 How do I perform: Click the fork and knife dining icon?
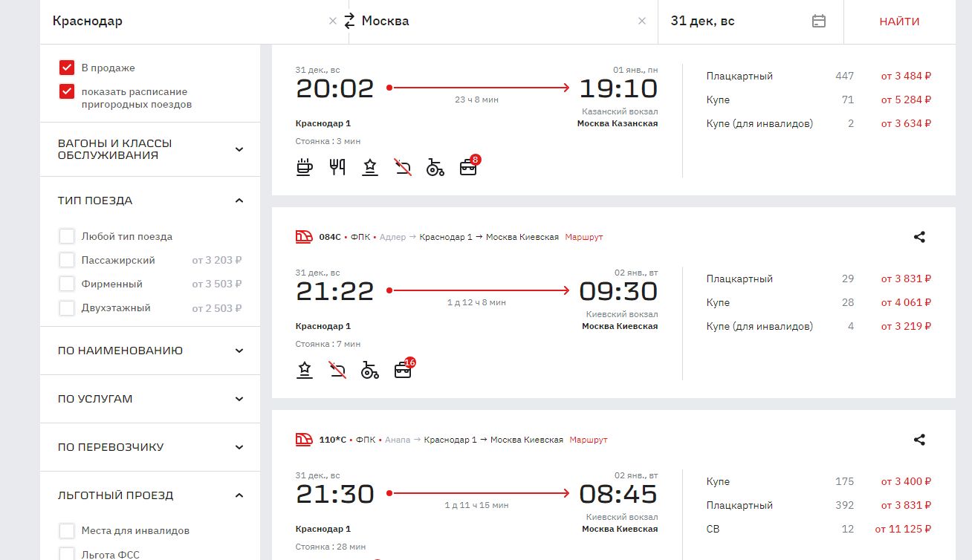coord(337,167)
